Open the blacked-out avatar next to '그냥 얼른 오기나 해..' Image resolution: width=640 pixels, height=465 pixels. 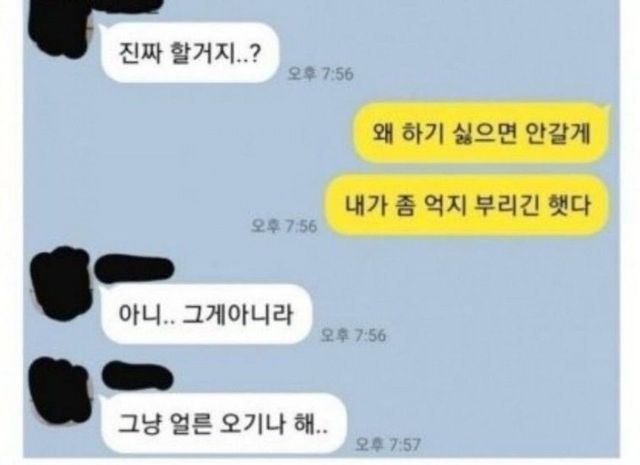click(x=61, y=391)
